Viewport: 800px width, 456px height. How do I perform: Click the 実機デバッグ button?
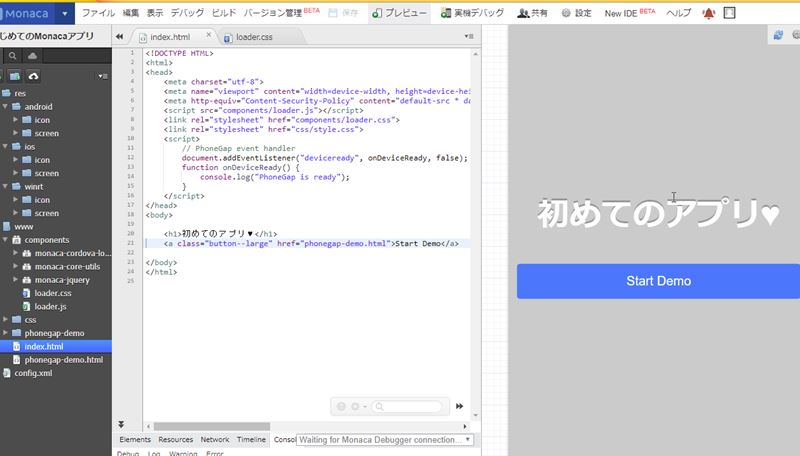[472, 13]
